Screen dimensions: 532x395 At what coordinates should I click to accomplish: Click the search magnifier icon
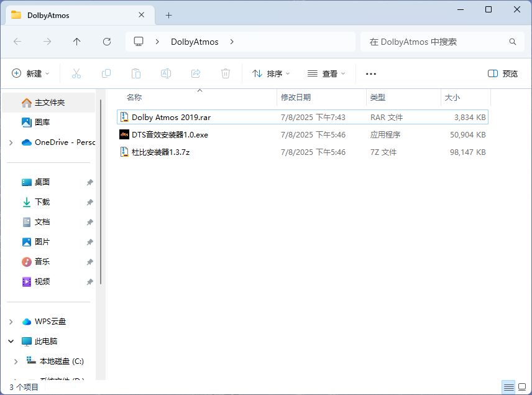[x=513, y=42]
